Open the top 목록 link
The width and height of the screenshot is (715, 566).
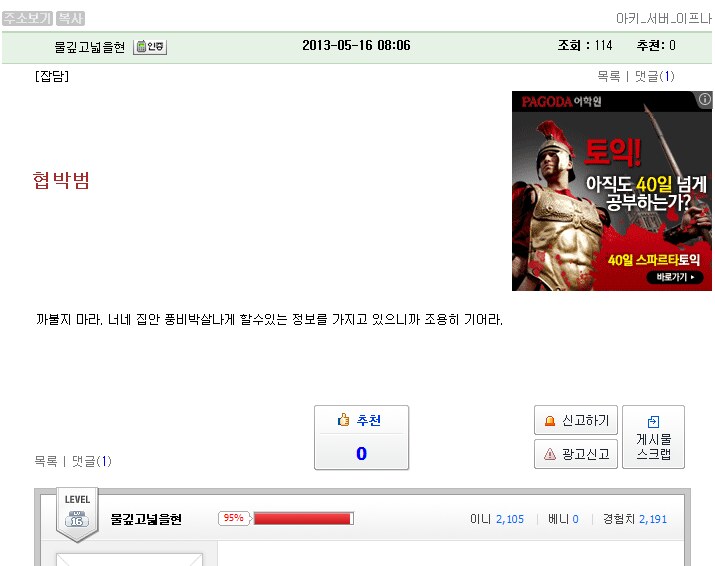coord(609,76)
